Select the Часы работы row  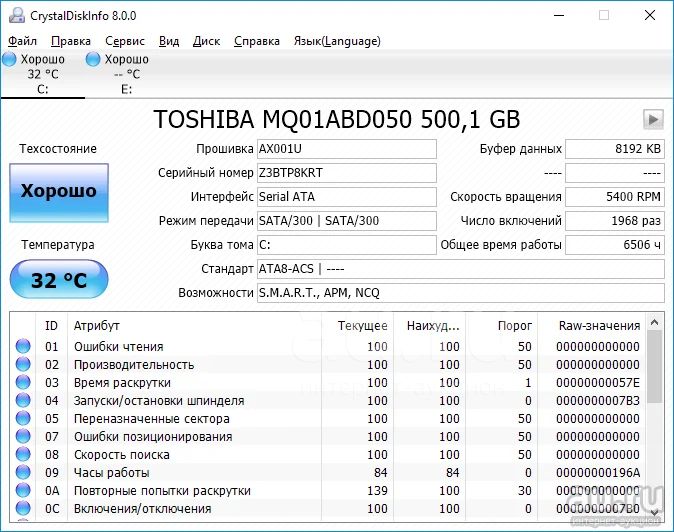coord(328,473)
